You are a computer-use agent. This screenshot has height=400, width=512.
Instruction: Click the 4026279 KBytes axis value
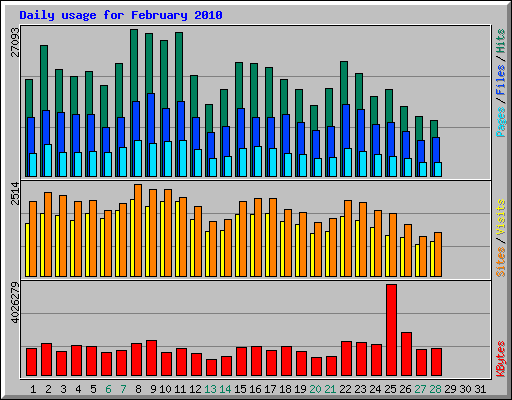pyautogui.click(x=15, y=303)
